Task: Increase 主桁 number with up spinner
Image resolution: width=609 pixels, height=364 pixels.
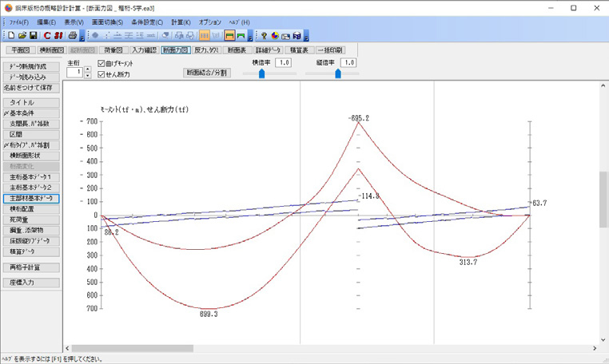Action: tap(88, 69)
